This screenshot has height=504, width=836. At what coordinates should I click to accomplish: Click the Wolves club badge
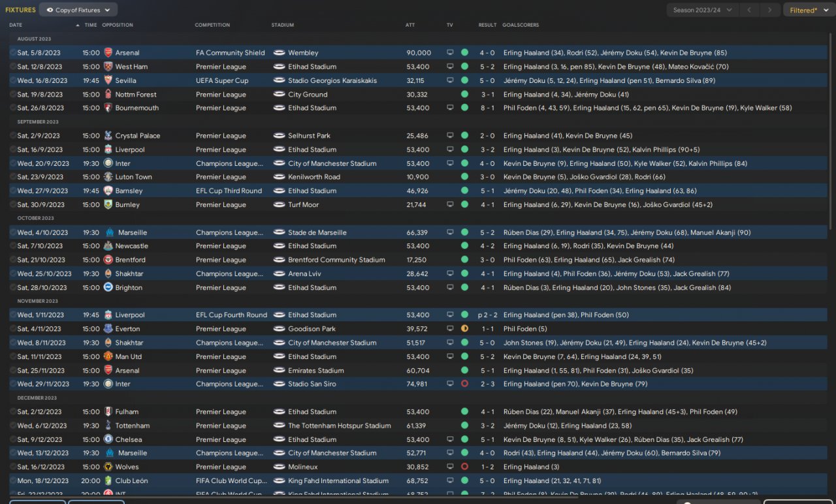click(108, 467)
